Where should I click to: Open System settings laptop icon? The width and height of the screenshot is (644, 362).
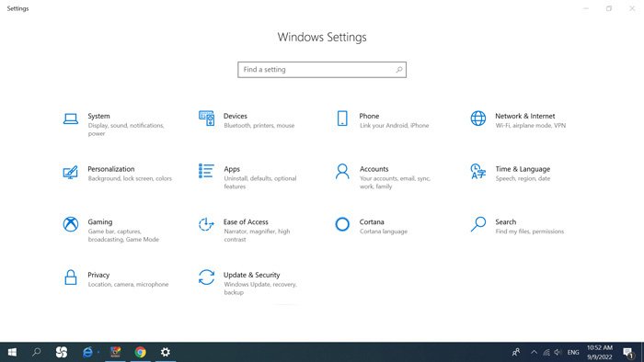71,119
